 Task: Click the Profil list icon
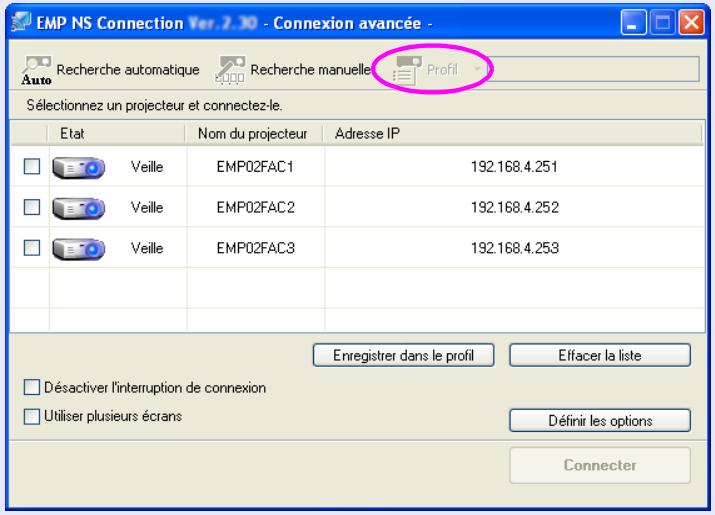click(x=407, y=70)
